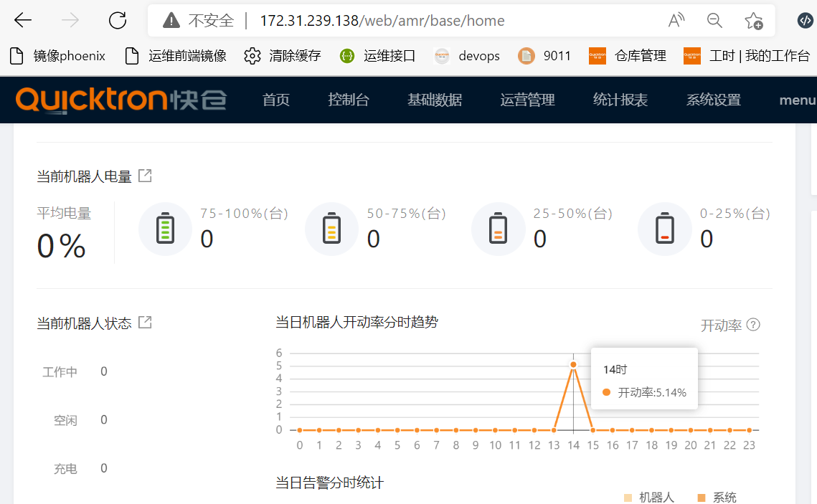The image size is (817, 504).
Task: Open the 清除缓存 bookmark
Action: coord(282,56)
